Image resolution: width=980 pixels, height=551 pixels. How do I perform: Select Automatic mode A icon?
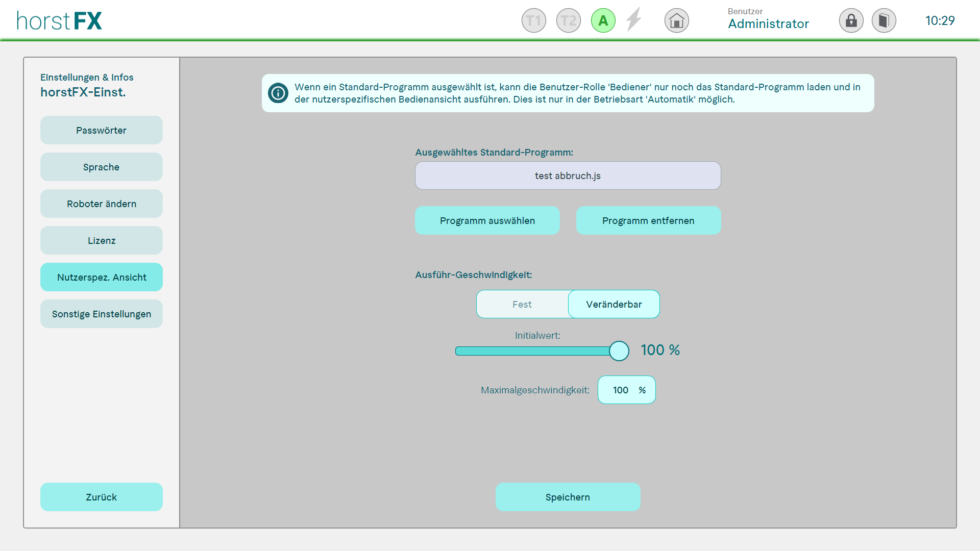point(603,21)
